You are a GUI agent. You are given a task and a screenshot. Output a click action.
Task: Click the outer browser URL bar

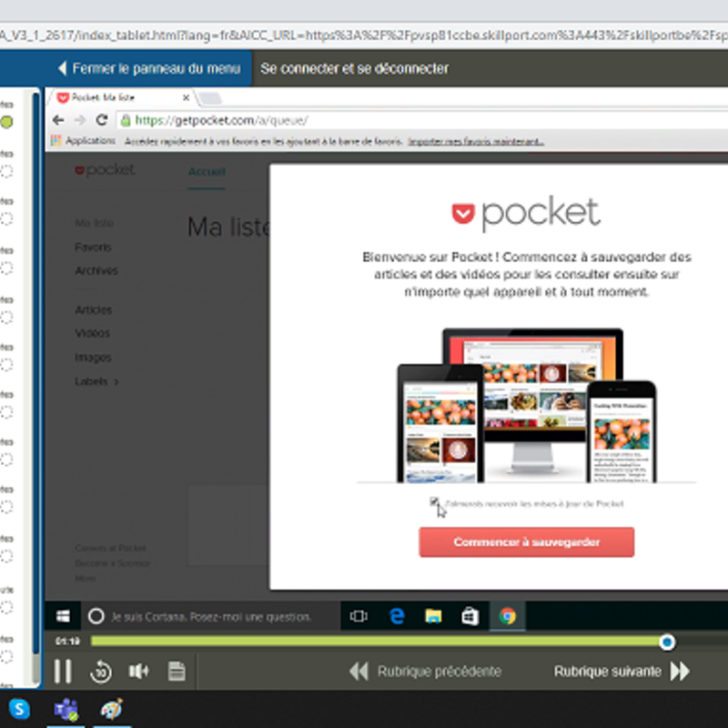point(364,35)
